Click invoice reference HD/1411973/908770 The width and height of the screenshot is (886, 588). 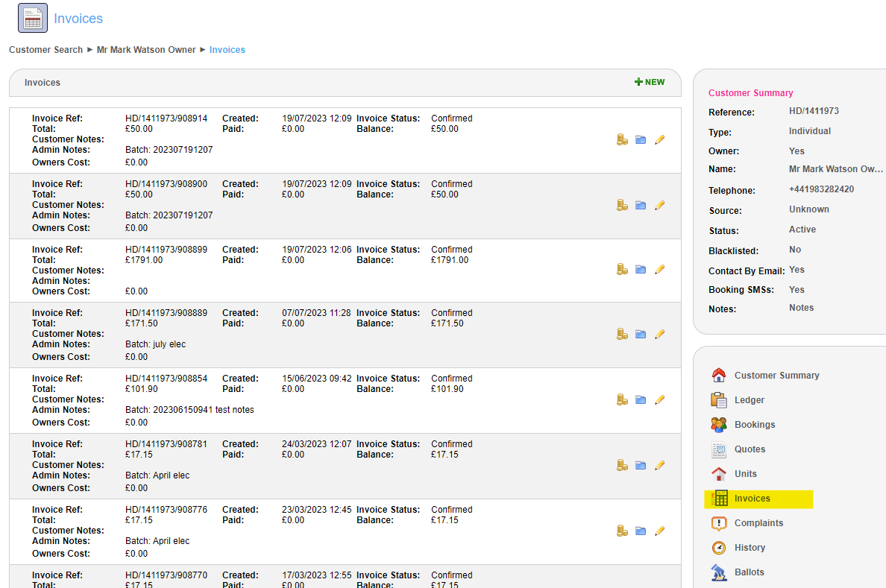coord(166,575)
